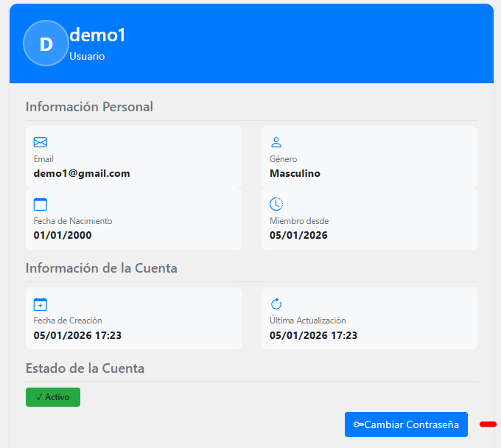The height and width of the screenshot is (448, 501).
Task: Click the Usuario role label
Action: 87,56
